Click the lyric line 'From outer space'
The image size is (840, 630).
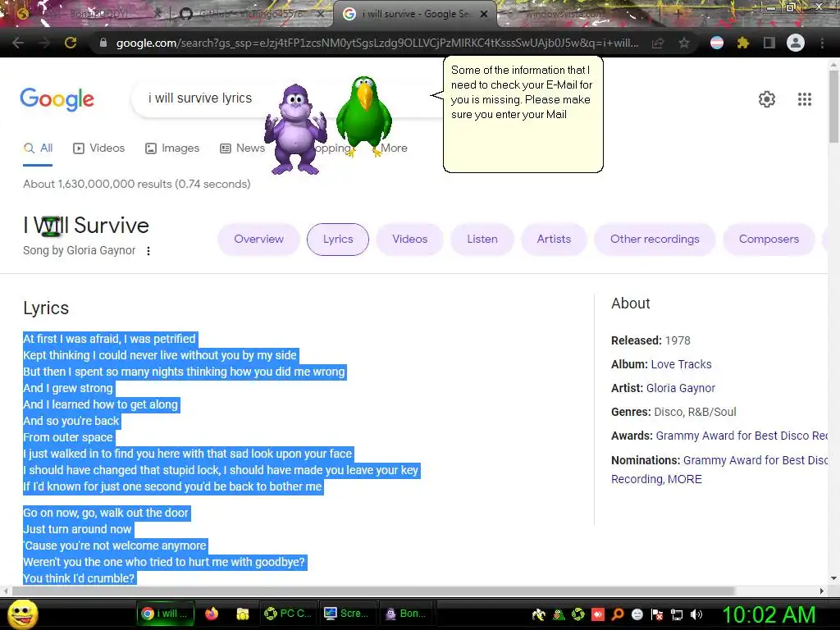click(x=68, y=437)
